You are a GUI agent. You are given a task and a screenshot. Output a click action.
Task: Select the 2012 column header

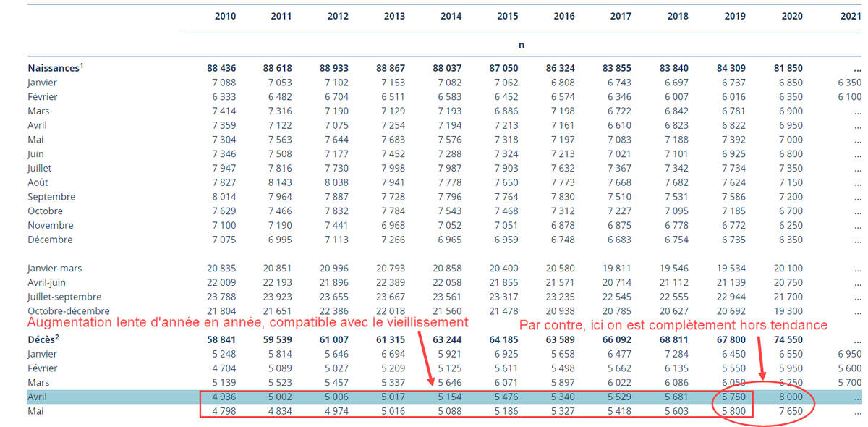pos(338,16)
